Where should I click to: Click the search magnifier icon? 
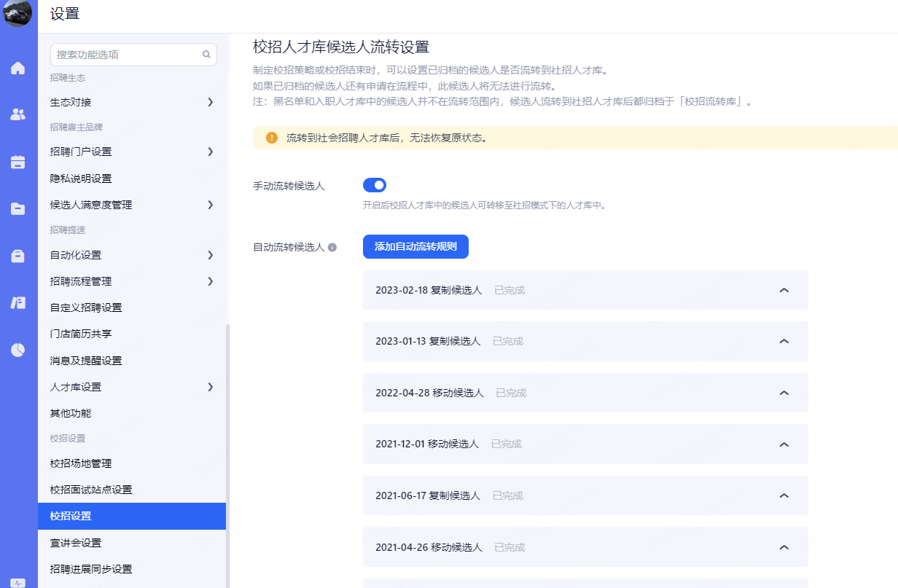(206, 55)
